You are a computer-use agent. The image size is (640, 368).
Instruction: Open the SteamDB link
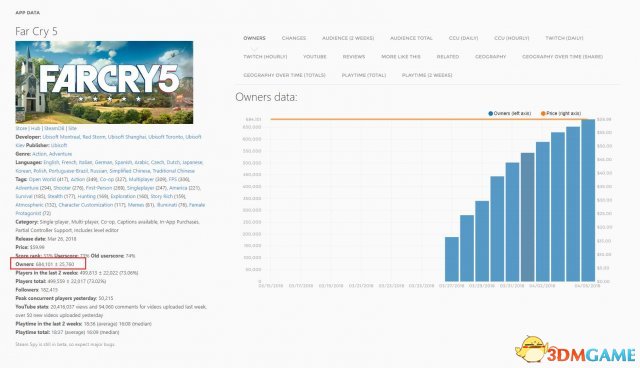pyautogui.click(x=54, y=128)
